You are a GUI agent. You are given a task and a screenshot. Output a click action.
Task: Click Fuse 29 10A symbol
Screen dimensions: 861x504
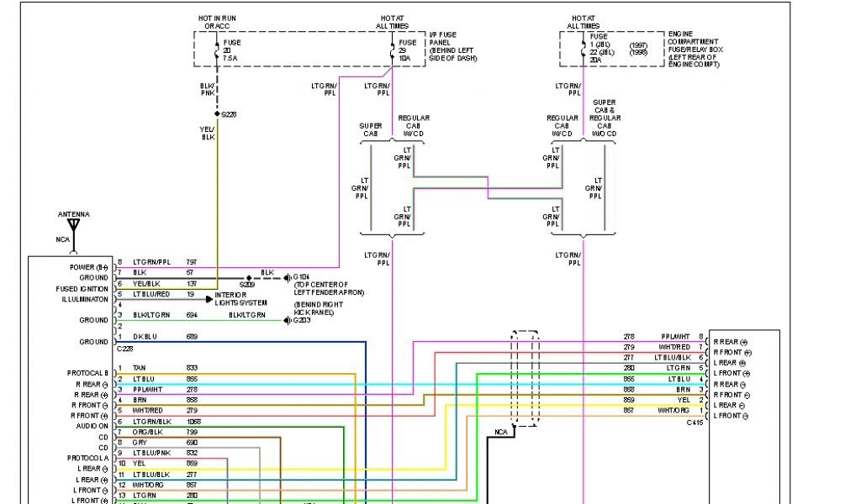[392, 50]
